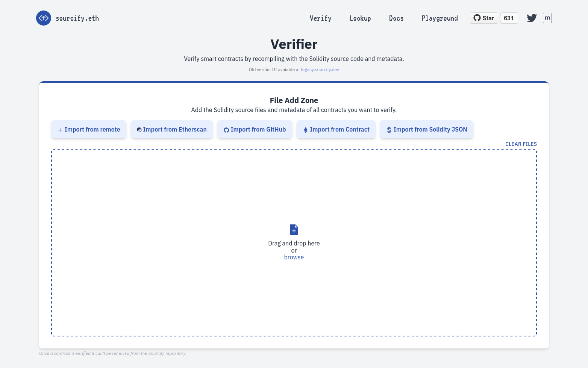Click inside the drag and drop zone
The width and height of the screenshot is (588, 368).
(294, 188)
